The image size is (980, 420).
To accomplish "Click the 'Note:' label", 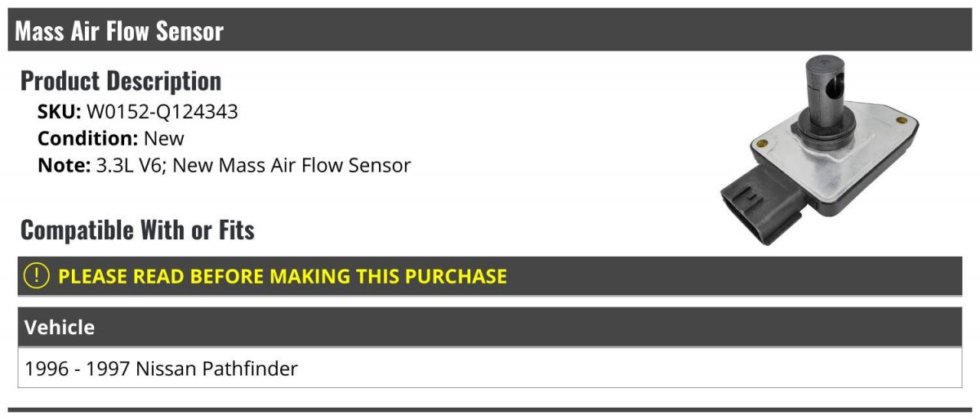I will coord(64,166).
